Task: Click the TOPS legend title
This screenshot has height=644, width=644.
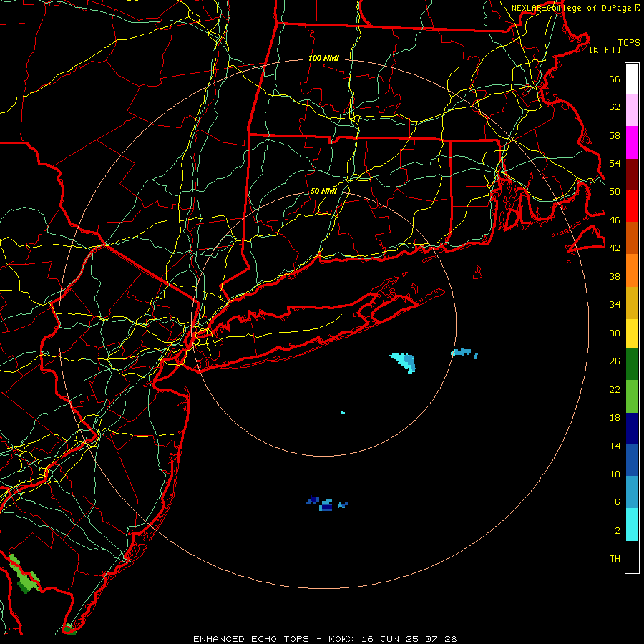Action: pos(629,43)
